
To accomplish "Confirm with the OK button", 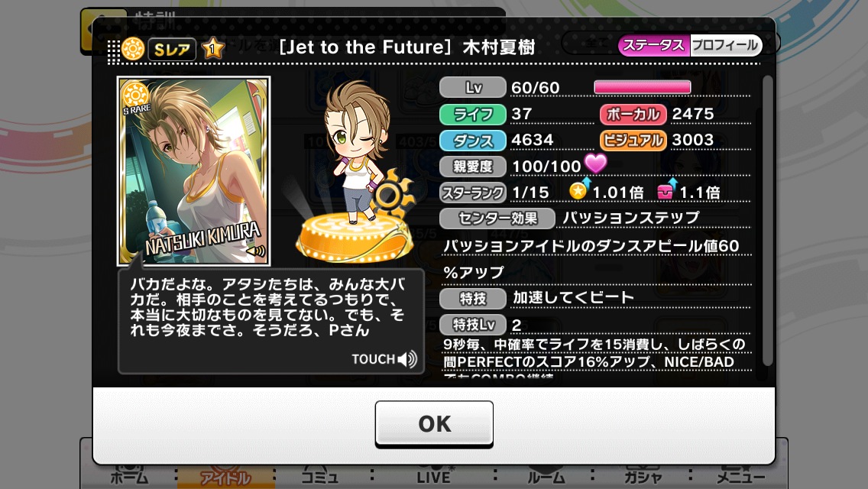I will click(434, 423).
